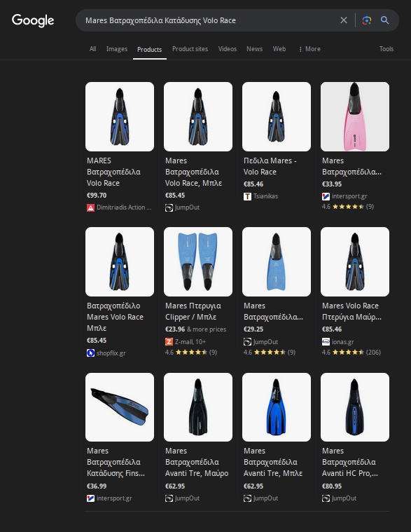The height and width of the screenshot is (532, 411).
Task: Open Google Lens image search icon
Action: tap(367, 20)
